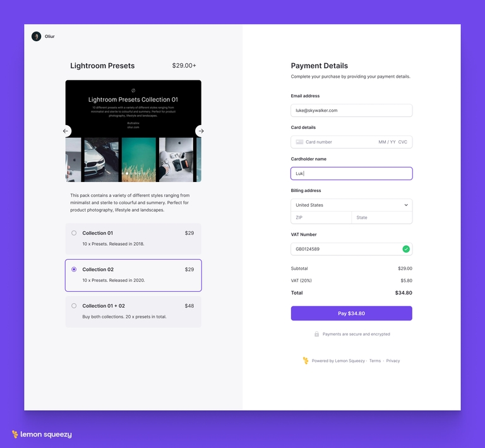
Task: Click the $29.00+ product price
Action: click(x=184, y=66)
